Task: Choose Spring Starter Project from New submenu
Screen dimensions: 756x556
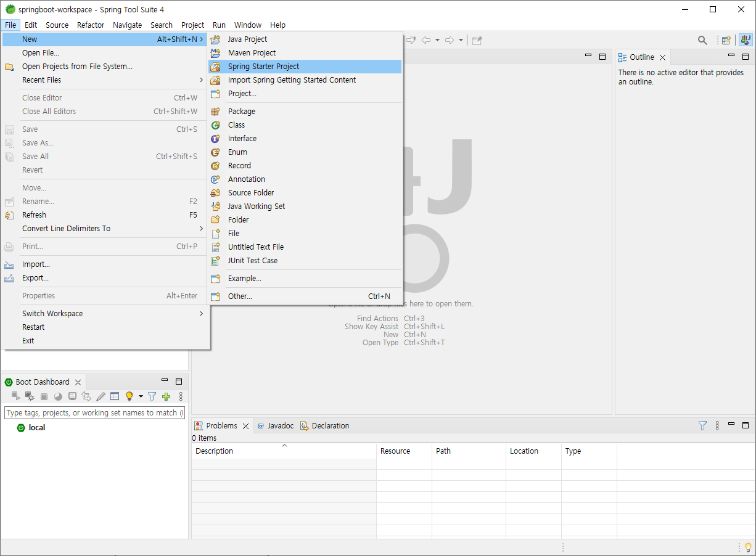Action: 305,67
